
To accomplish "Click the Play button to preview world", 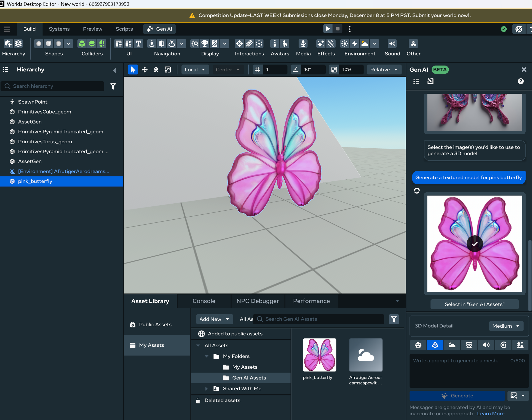I will 328,29.
